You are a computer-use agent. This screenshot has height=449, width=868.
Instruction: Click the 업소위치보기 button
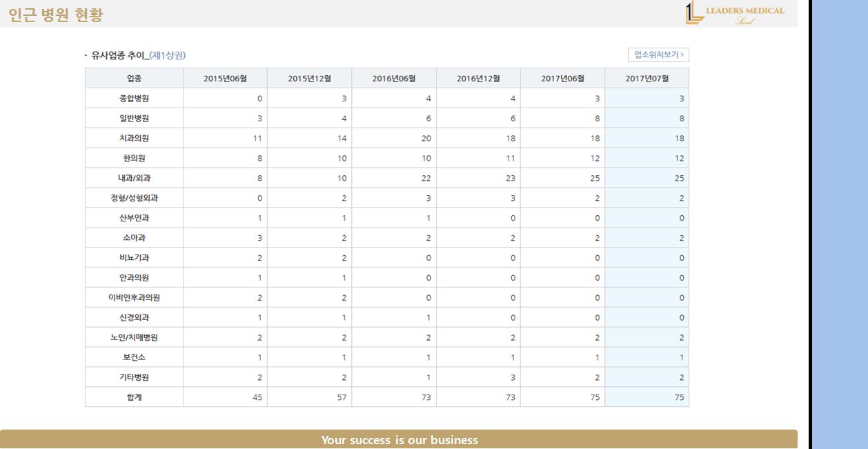click(658, 55)
